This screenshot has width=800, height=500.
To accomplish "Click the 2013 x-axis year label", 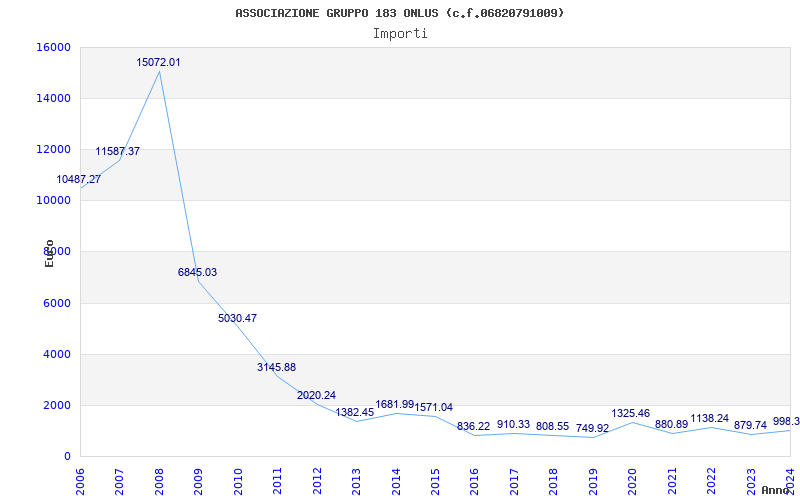I will click(356, 481).
